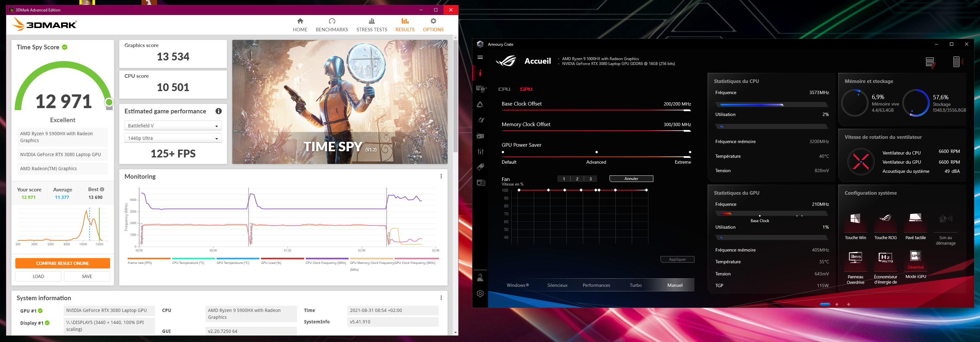Open the keyboard devices icon in Armoury Crate sidebar

481,89
